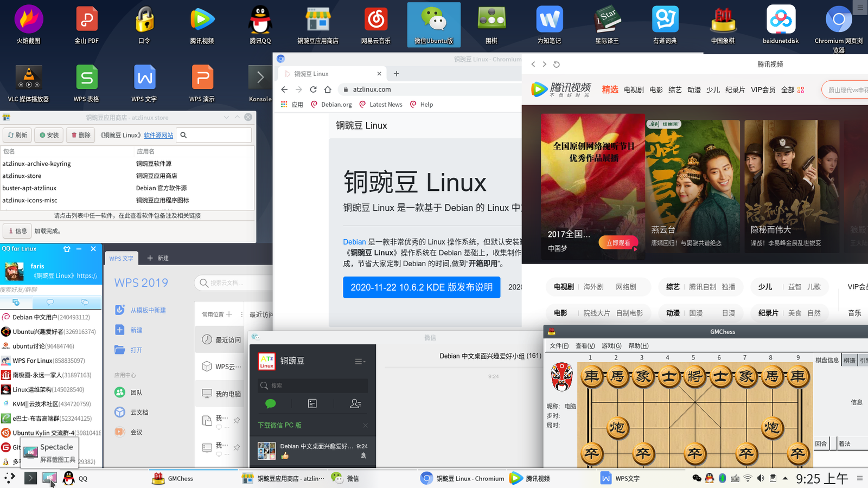Switch to the 棋盘信息 tab in GMChess
Image resolution: width=868 pixels, height=488 pixels.
click(x=827, y=360)
